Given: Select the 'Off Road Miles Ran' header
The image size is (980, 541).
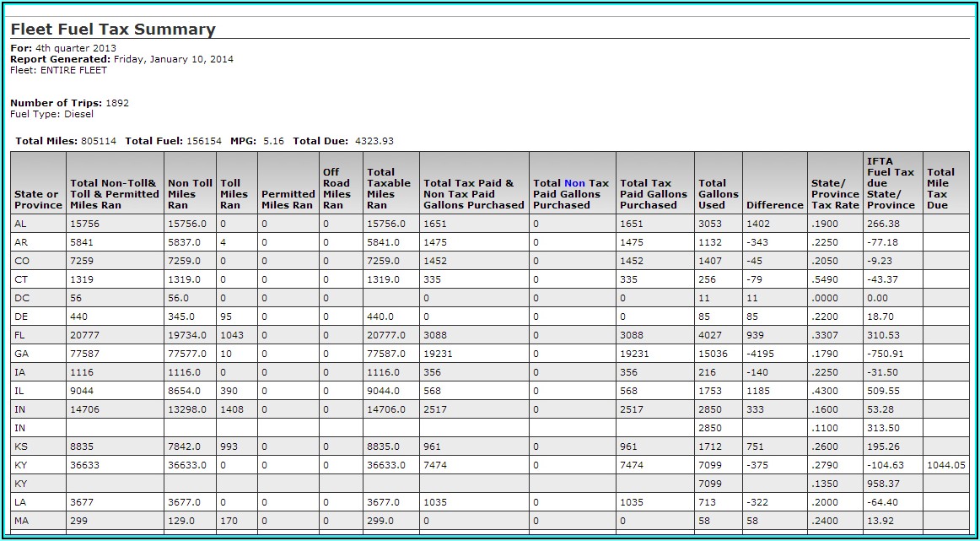Looking at the screenshot, I should 337,188.
